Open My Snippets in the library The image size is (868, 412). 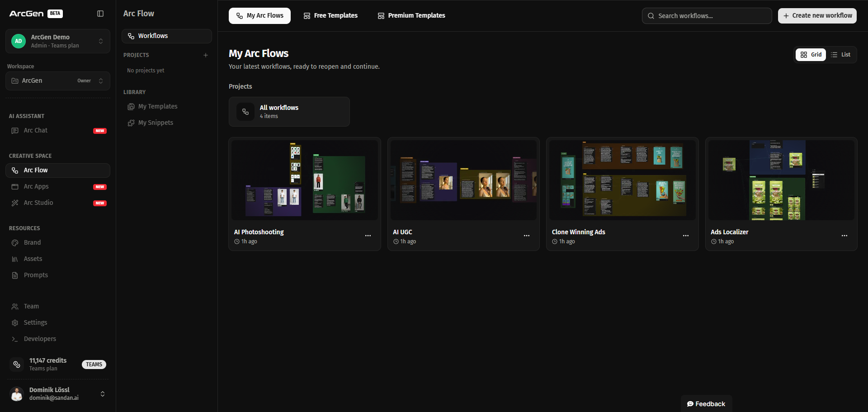[167, 123]
